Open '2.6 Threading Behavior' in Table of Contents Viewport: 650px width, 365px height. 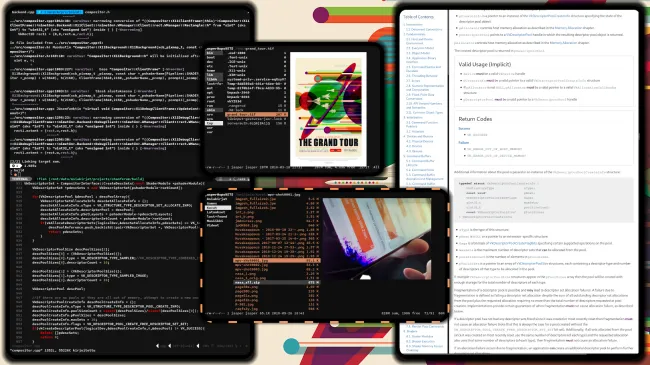pyautogui.click(x=422, y=76)
